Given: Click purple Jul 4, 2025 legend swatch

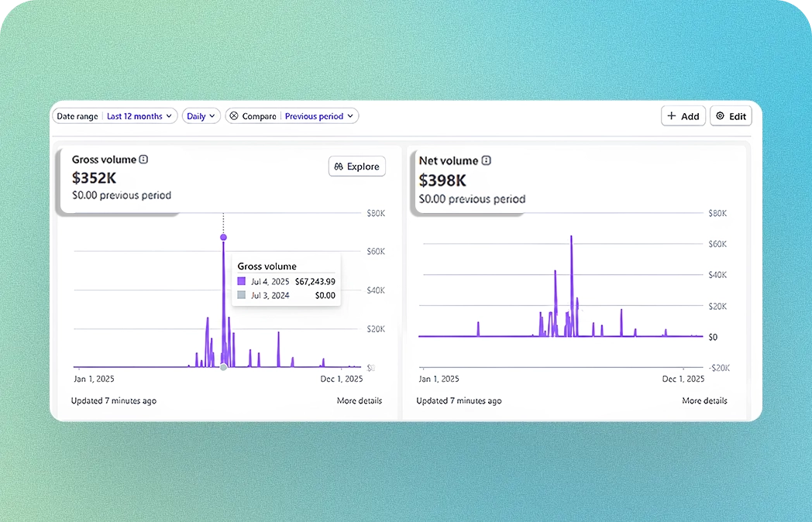Looking at the screenshot, I should [x=242, y=282].
